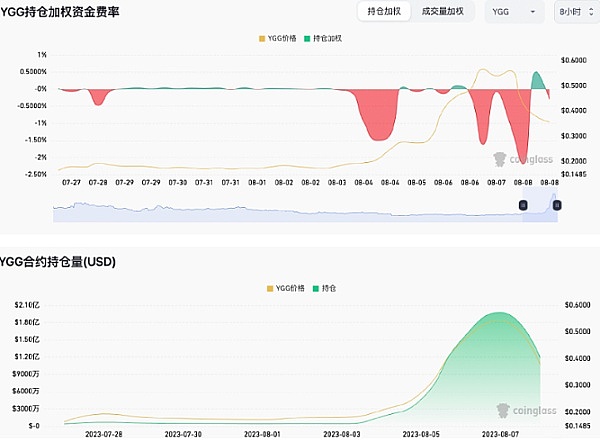Click the YGG合约持仓量(USD) title

tap(57, 262)
